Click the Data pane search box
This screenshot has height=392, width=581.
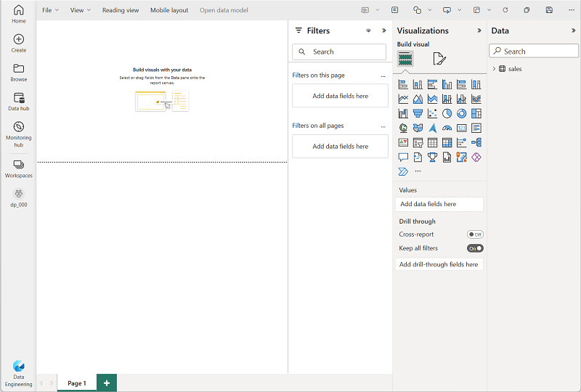tap(534, 51)
